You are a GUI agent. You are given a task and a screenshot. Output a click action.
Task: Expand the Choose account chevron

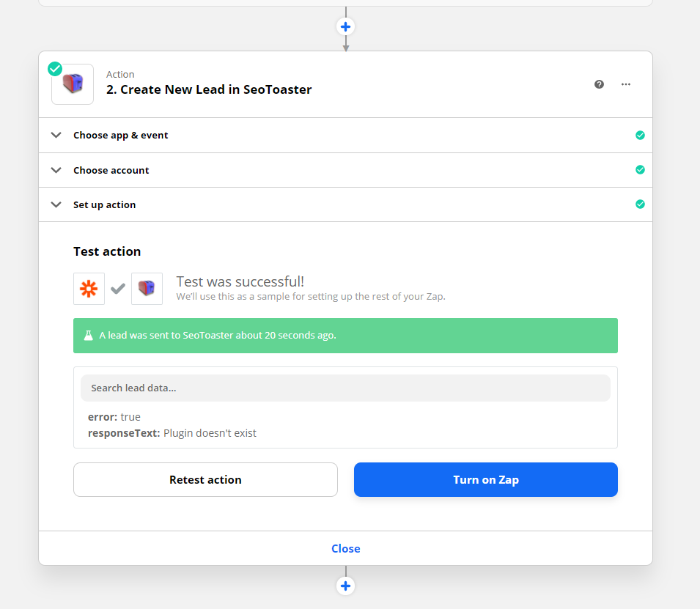pos(56,170)
